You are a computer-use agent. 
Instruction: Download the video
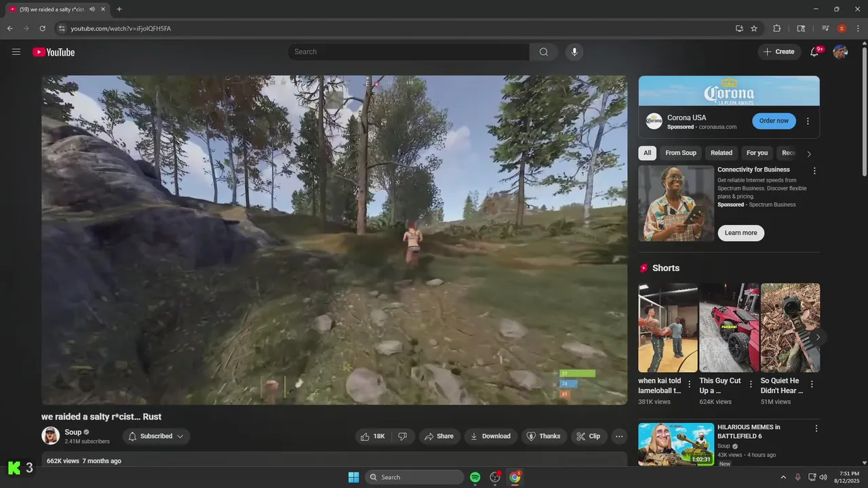coord(491,436)
